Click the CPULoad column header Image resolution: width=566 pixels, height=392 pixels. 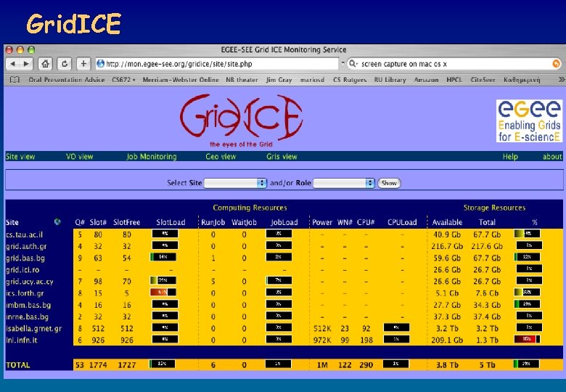402,222
